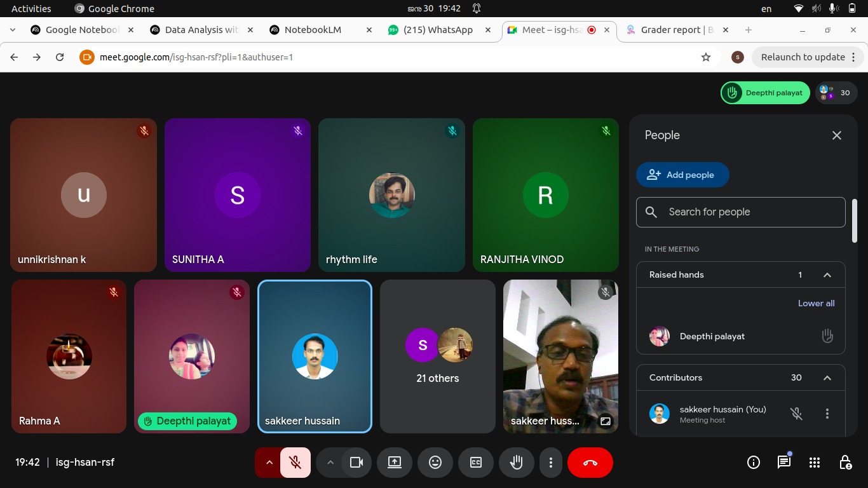This screenshot has width=868, height=488.
Task: Click the red leave call button
Action: pos(590,463)
